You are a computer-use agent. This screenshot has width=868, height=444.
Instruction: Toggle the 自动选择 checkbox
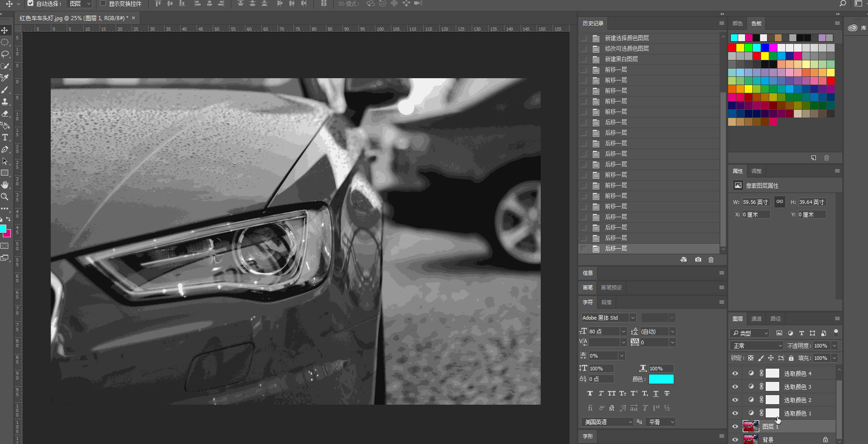(30, 3)
